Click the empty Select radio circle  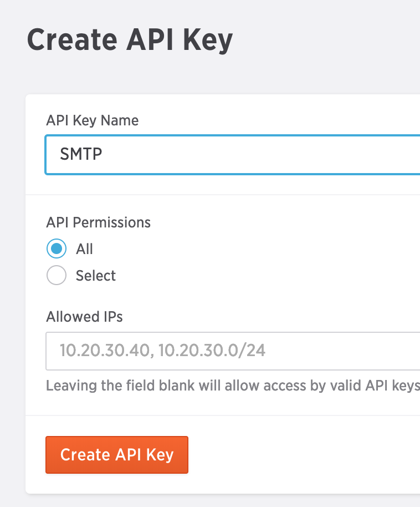point(57,275)
